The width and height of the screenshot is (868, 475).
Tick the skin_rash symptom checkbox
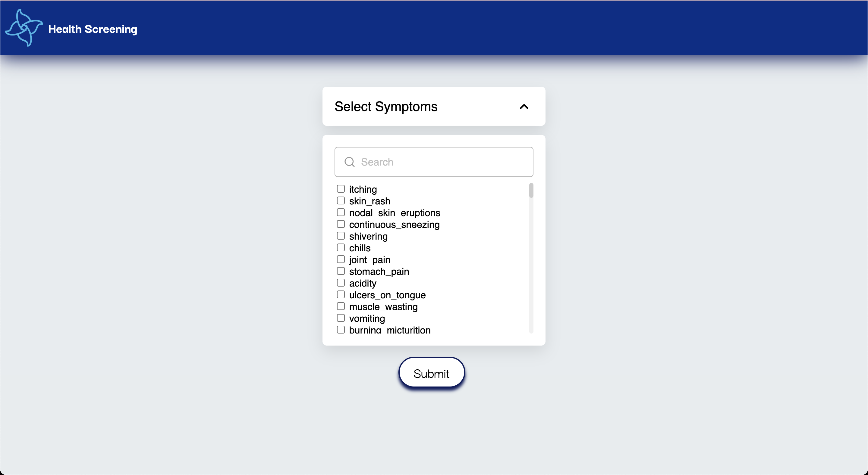pyautogui.click(x=341, y=200)
